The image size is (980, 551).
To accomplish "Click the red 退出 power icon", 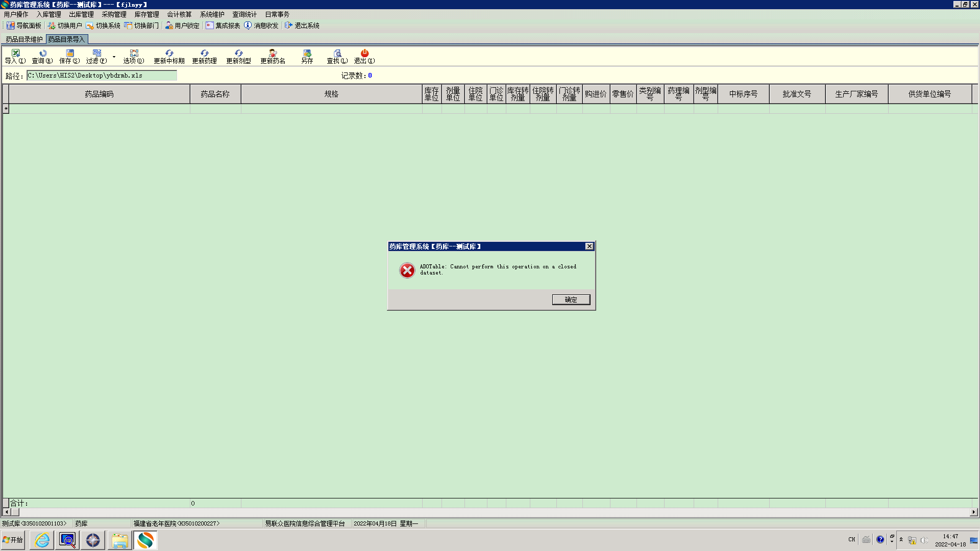I will tap(364, 54).
